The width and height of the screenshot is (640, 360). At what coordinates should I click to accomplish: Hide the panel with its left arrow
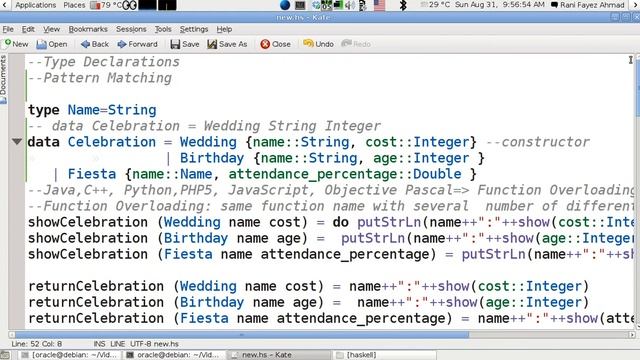[x=4, y=5]
